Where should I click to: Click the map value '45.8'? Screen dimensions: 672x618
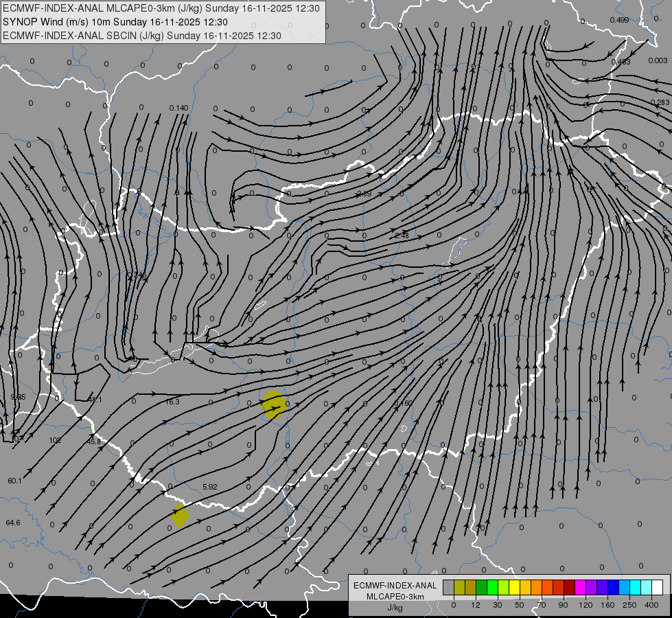pyautogui.click(x=94, y=442)
